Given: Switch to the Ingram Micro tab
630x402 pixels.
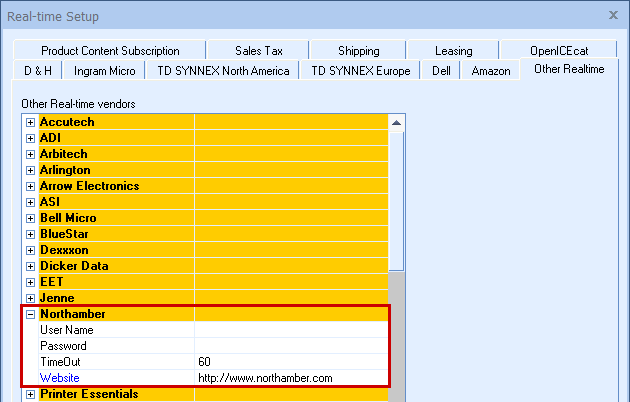Looking at the screenshot, I should [103, 71].
